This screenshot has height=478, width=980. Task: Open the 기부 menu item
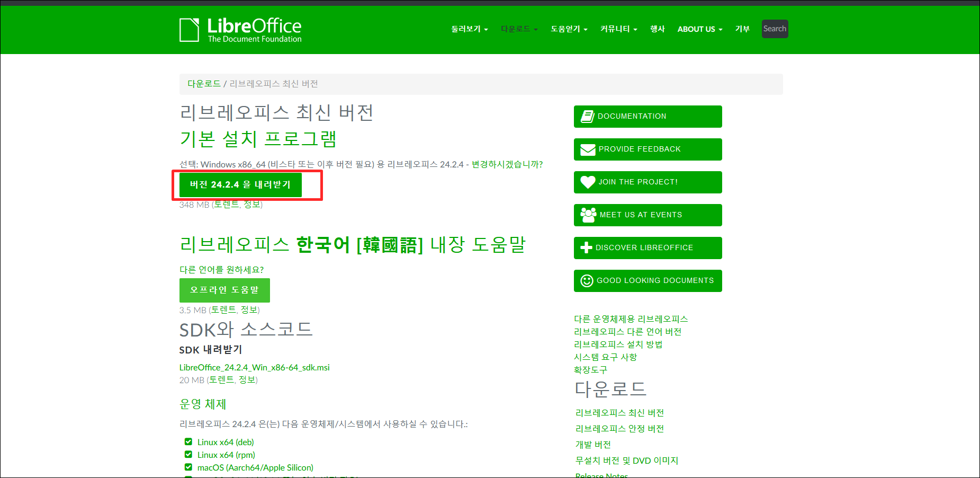(742, 29)
